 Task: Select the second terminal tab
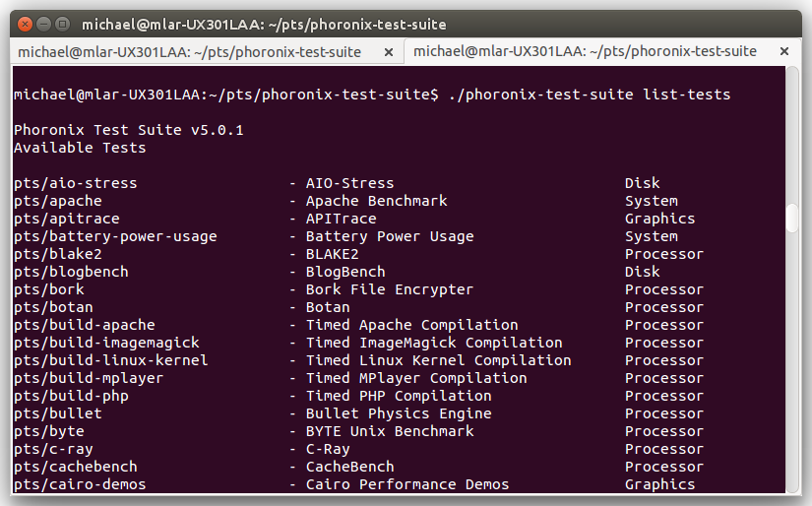(x=586, y=51)
